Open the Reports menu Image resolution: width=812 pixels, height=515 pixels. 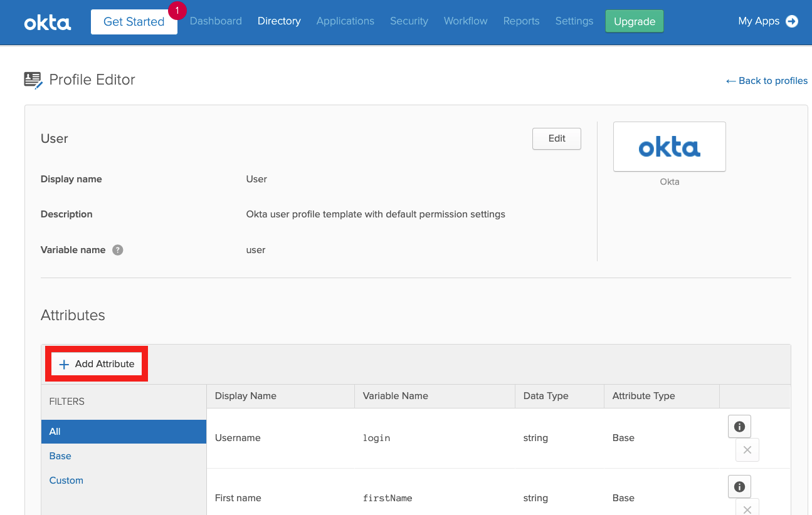coord(521,21)
